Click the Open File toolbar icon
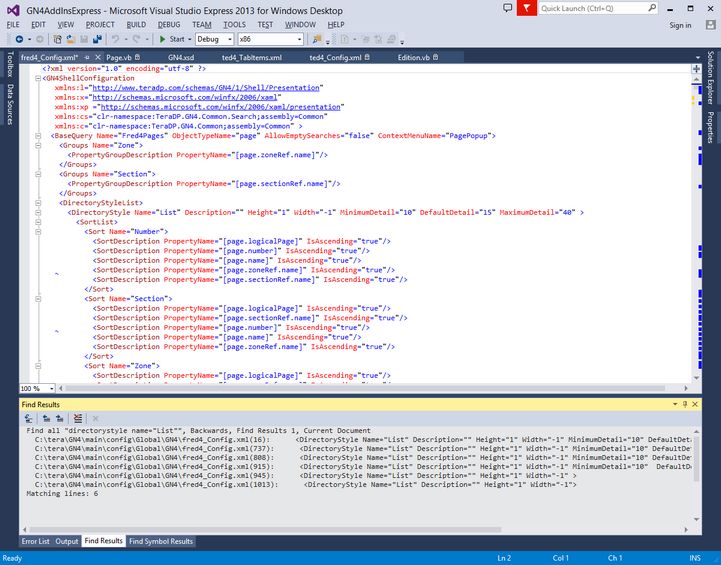 click(x=70, y=40)
